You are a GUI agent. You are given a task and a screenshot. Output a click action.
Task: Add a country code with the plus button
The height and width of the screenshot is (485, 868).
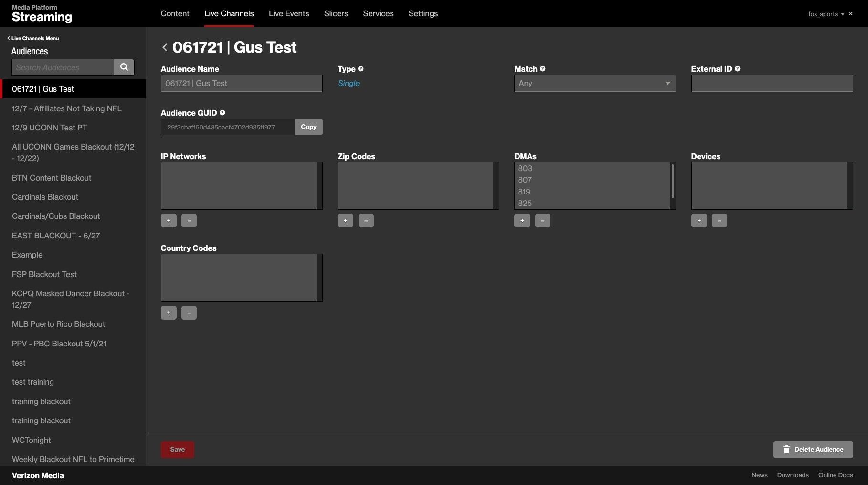[169, 313]
